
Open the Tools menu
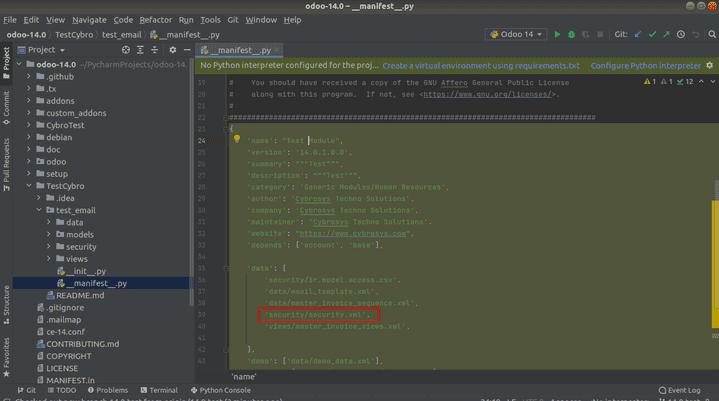210,20
